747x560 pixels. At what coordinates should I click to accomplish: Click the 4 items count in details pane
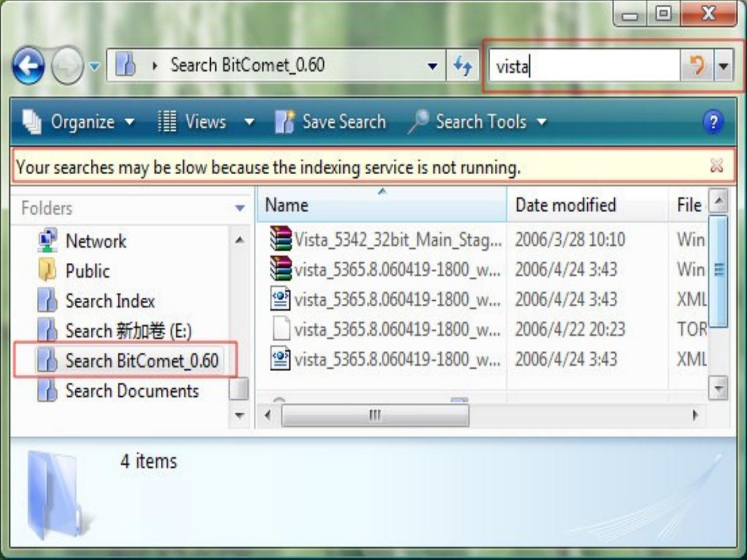click(148, 461)
